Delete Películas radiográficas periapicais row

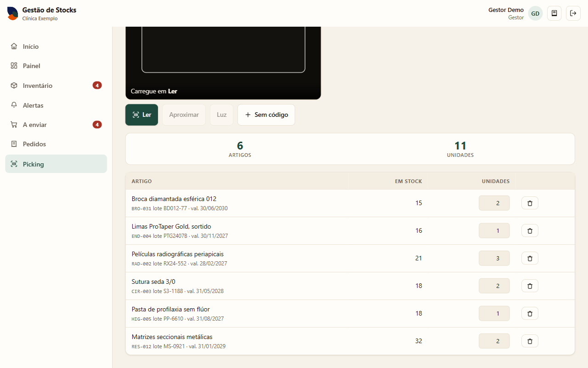530,258
